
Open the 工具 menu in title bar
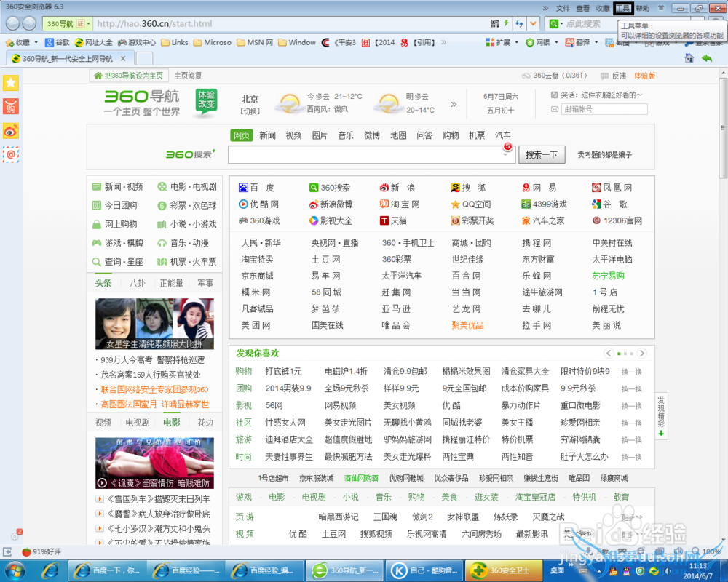[622, 9]
